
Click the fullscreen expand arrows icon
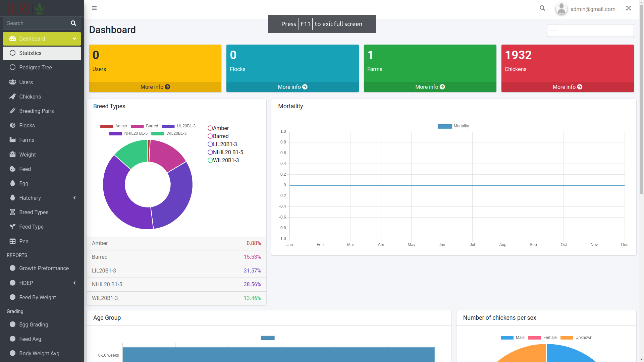tap(629, 8)
